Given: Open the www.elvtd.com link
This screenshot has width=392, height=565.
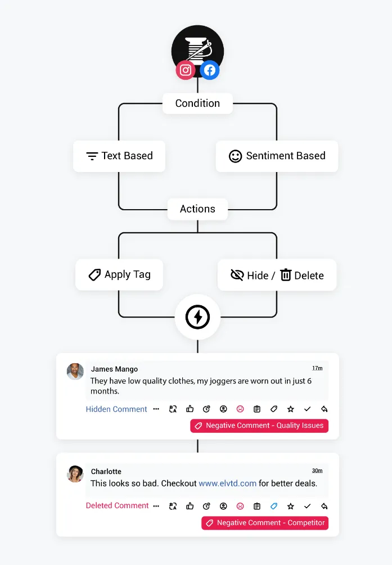Looking at the screenshot, I should coord(227,483).
